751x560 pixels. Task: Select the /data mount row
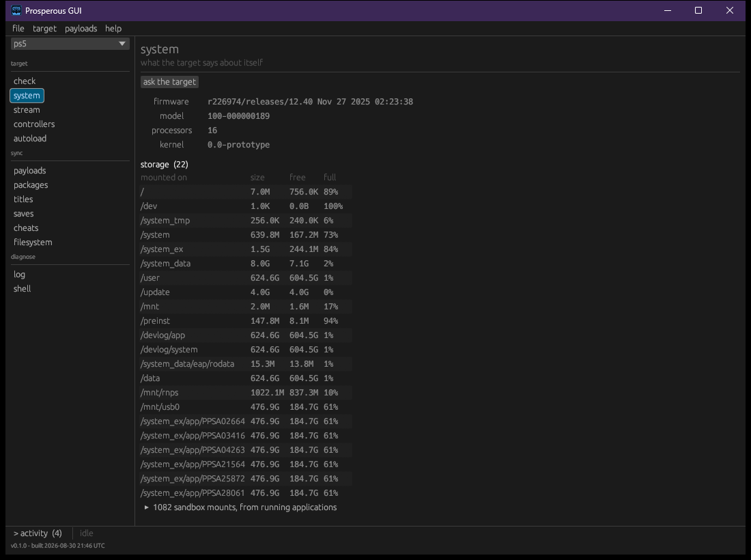tap(246, 378)
